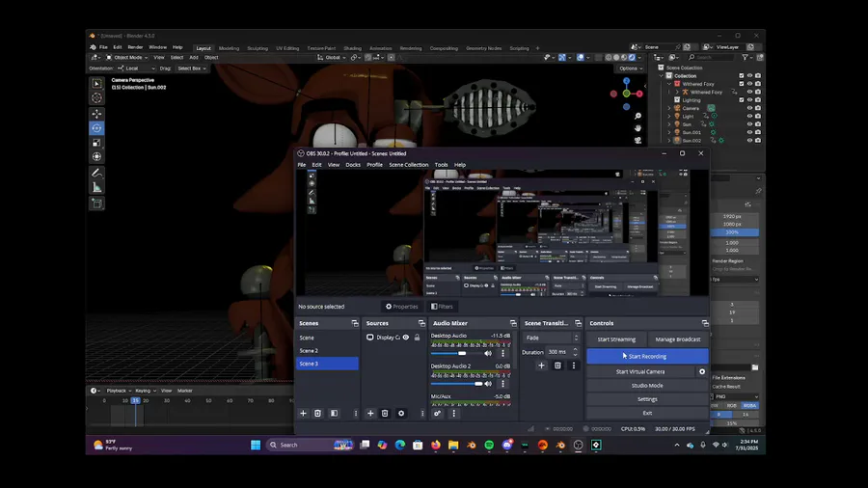Open Playback dropdown in Blender timeline
Viewport: 868px width, 488px height.
(119, 391)
